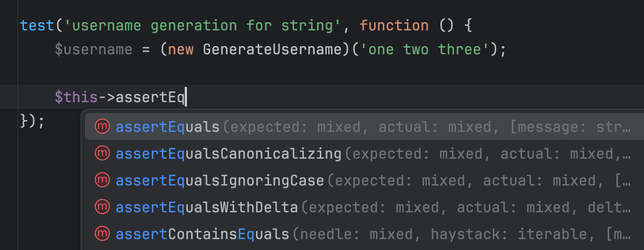Click the method icon beside assertContainsEquals
This screenshot has width=644, height=250.
pos(102,234)
